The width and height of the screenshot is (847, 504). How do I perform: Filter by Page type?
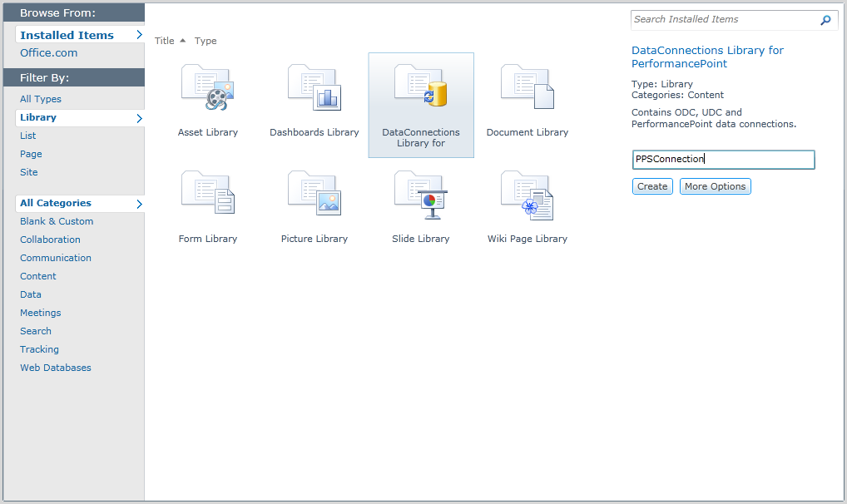tap(31, 154)
